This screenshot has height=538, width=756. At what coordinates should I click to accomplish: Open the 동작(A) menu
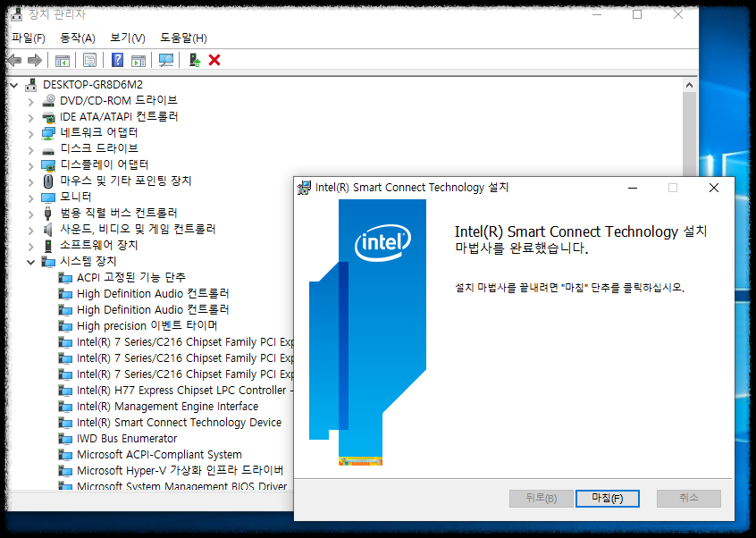[77, 38]
